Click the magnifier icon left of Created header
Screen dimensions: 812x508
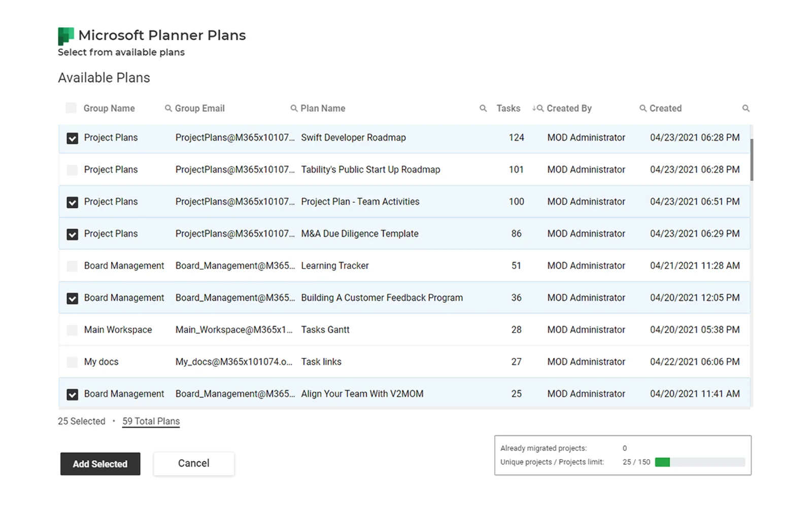click(x=643, y=108)
